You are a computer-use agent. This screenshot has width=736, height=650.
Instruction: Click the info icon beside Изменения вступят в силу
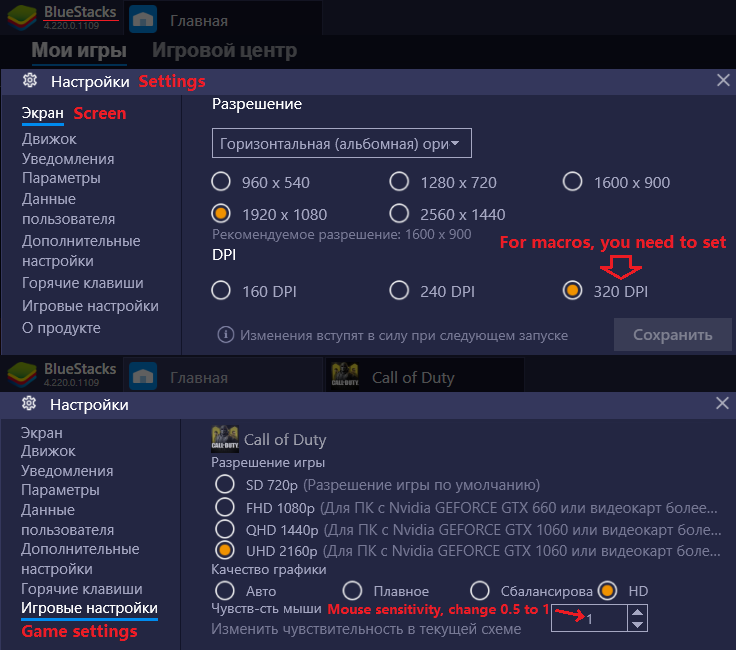[x=226, y=335]
